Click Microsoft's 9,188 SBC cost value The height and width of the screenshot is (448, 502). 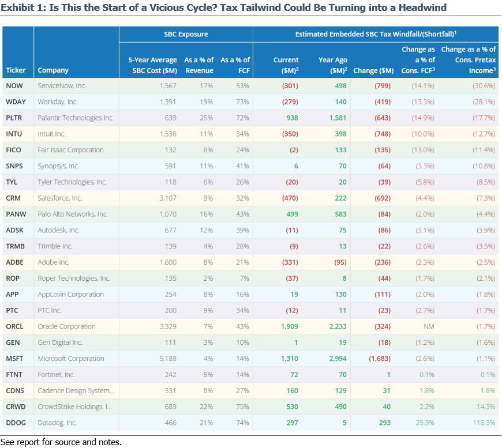168,359
